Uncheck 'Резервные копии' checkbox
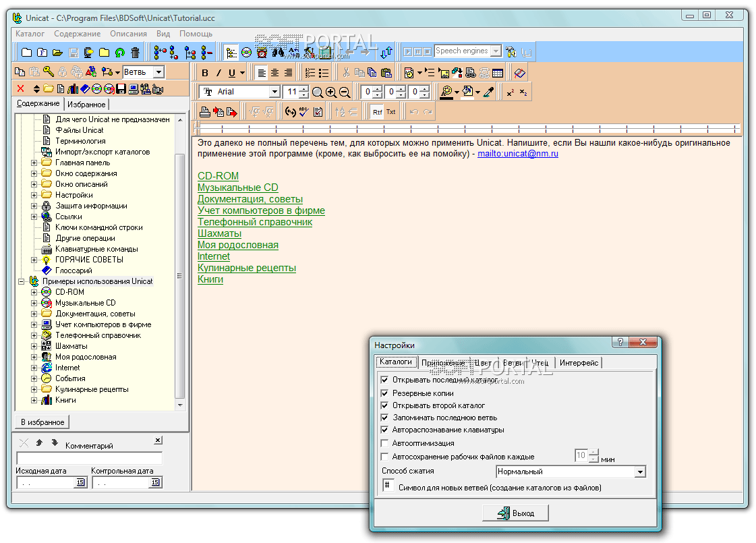The image size is (756, 543). (384, 393)
